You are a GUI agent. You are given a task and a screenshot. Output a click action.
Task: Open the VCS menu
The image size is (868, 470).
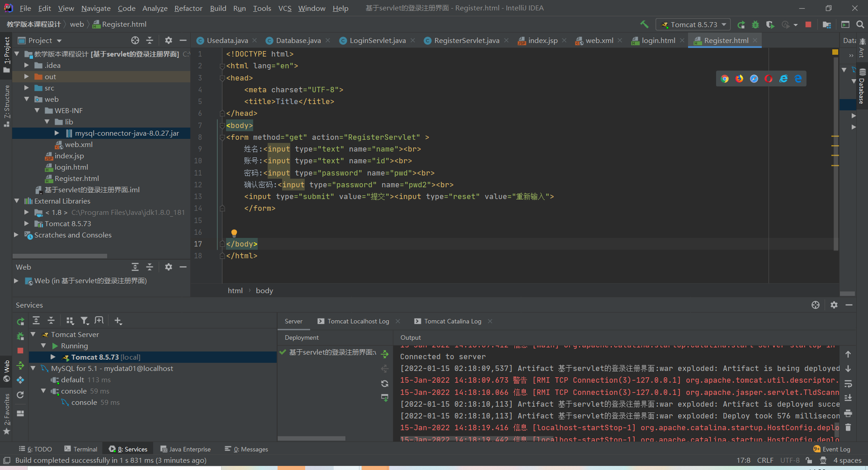(x=285, y=8)
